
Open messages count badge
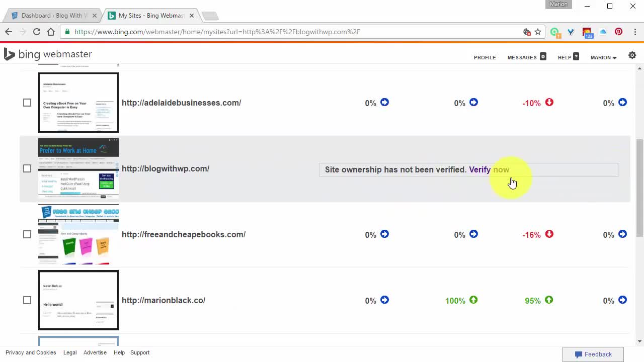[543, 57]
